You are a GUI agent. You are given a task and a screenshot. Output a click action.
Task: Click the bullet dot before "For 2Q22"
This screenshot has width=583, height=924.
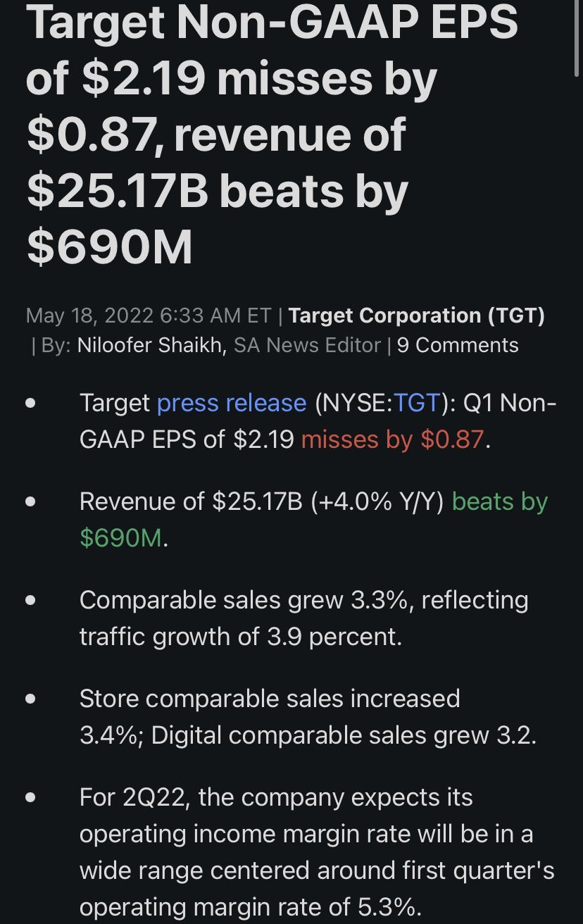(30, 798)
